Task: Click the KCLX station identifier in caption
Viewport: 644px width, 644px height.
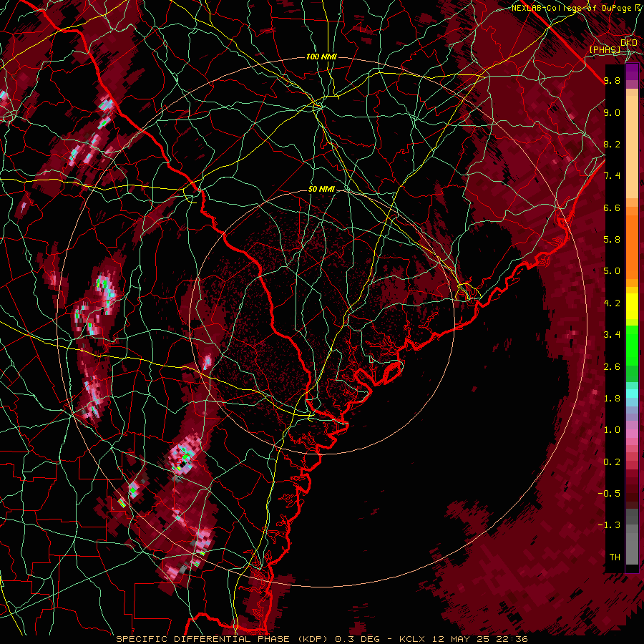Action: click(x=414, y=639)
